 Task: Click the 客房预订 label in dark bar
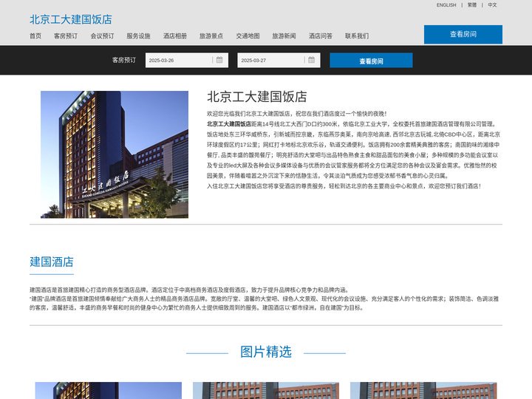coord(124,60)
